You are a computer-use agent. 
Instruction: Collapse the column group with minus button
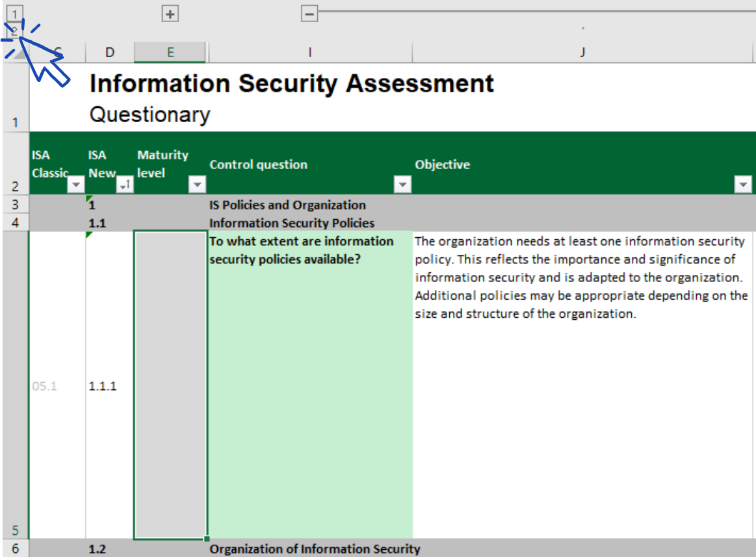click(x=309, y=14)
